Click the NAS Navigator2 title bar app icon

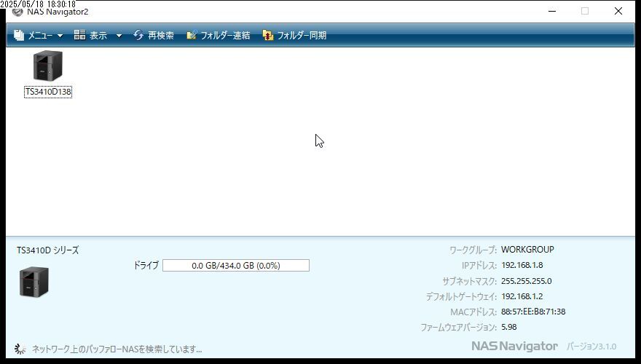click(17, 12)
